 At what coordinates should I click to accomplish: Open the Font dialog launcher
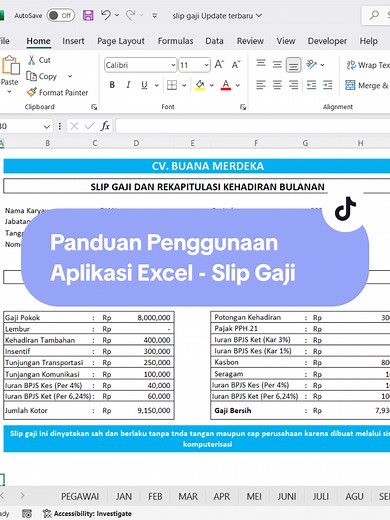(x=243, y=107)
